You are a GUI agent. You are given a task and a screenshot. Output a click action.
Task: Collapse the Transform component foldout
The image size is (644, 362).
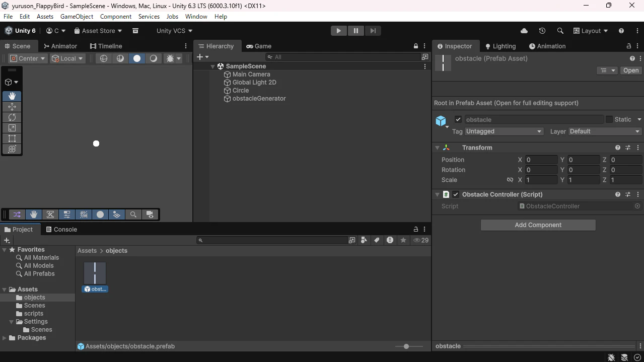pos(437,148)
